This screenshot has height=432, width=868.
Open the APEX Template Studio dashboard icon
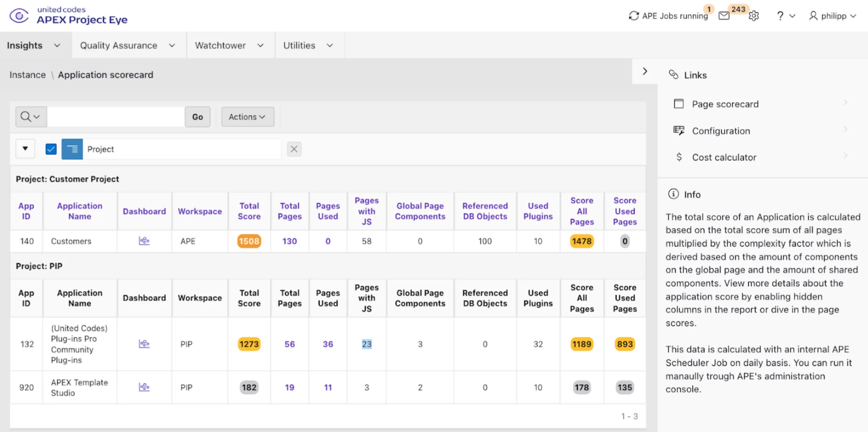point(144,387)
